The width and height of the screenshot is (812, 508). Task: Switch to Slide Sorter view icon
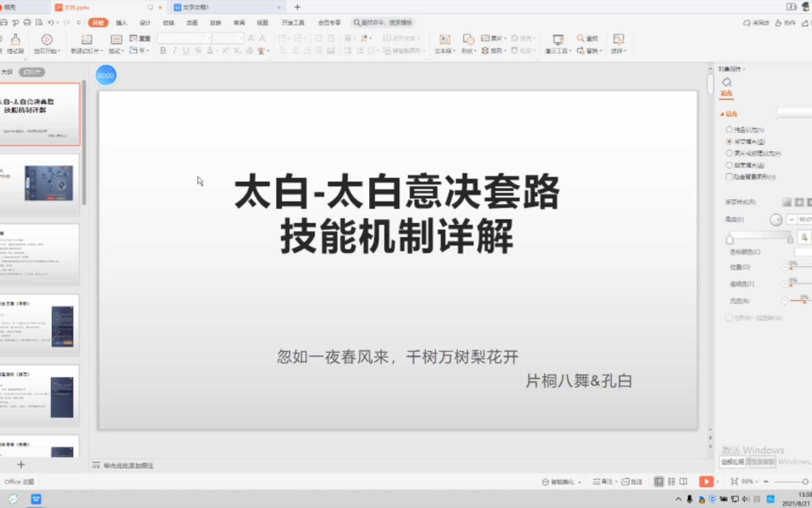point(671,481)
